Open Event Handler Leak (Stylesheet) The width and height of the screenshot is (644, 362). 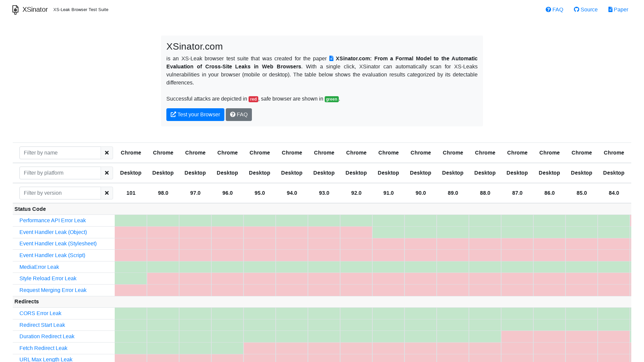(58, 244)
